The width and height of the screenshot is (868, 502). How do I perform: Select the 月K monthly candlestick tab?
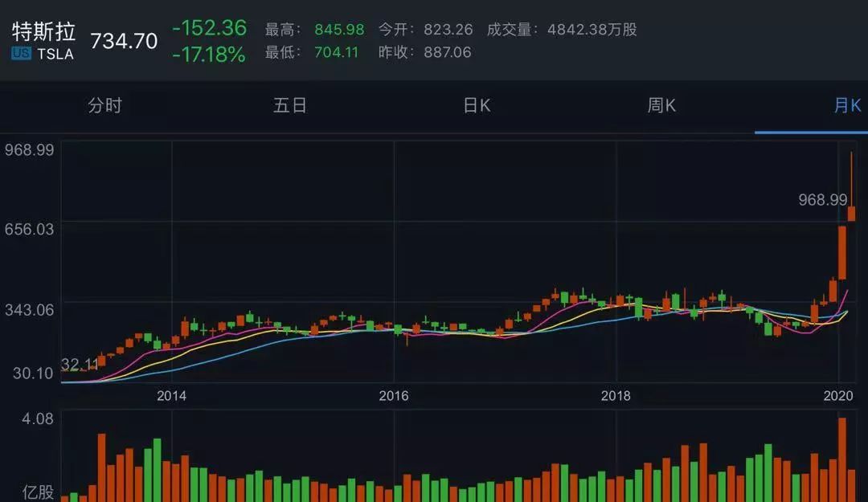[847, 106]
